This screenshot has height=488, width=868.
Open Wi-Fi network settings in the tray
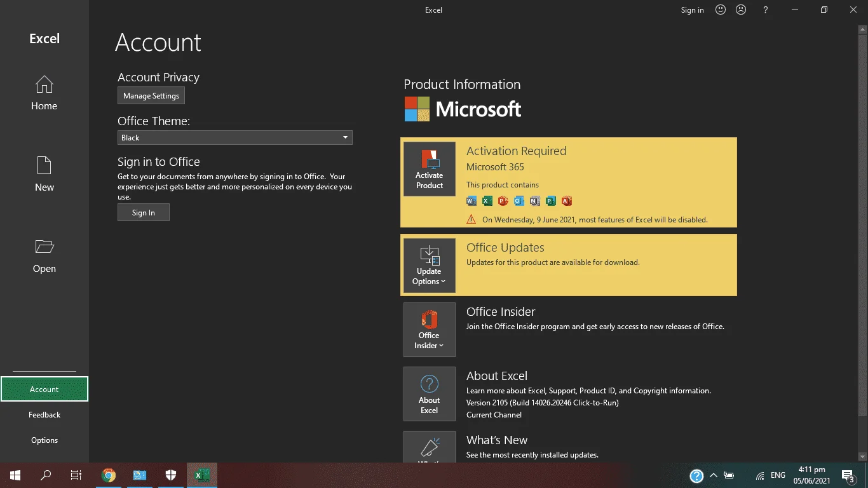tap(760, 475)
